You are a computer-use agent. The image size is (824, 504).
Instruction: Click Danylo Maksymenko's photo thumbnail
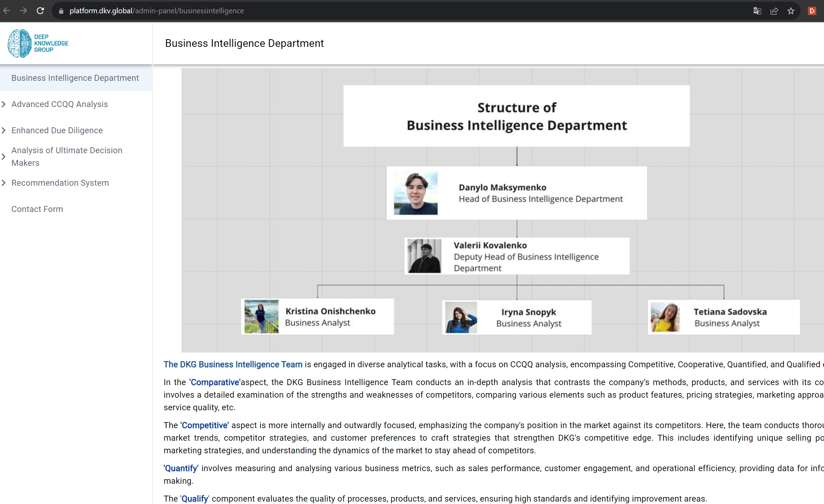point(415,193)
